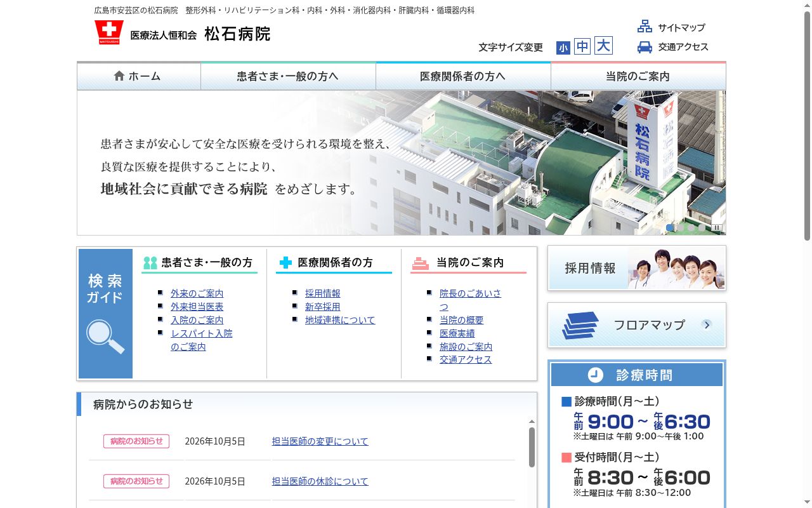
Task: Select the fourth slideshow indicator dot
Action: click(702, 227)
